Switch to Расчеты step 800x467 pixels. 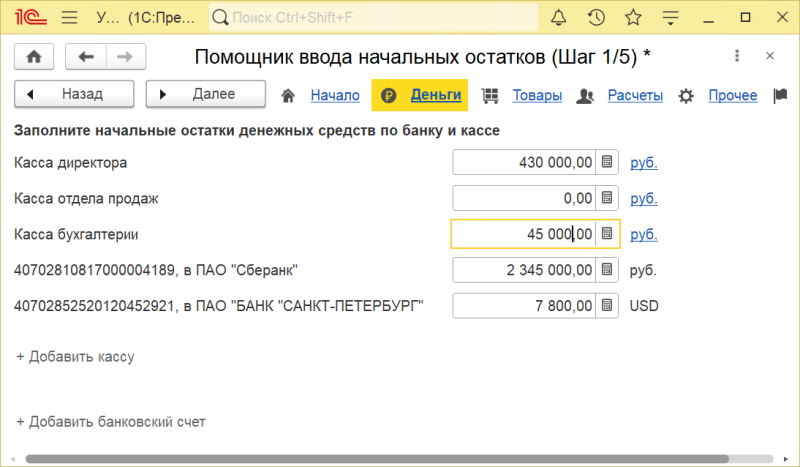(635, 95)
